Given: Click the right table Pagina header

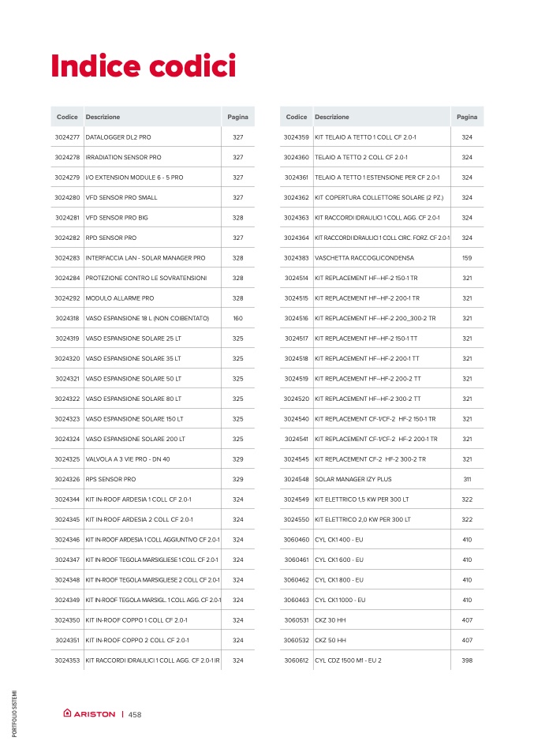Looking at the screenshot, I should point(467,117).
